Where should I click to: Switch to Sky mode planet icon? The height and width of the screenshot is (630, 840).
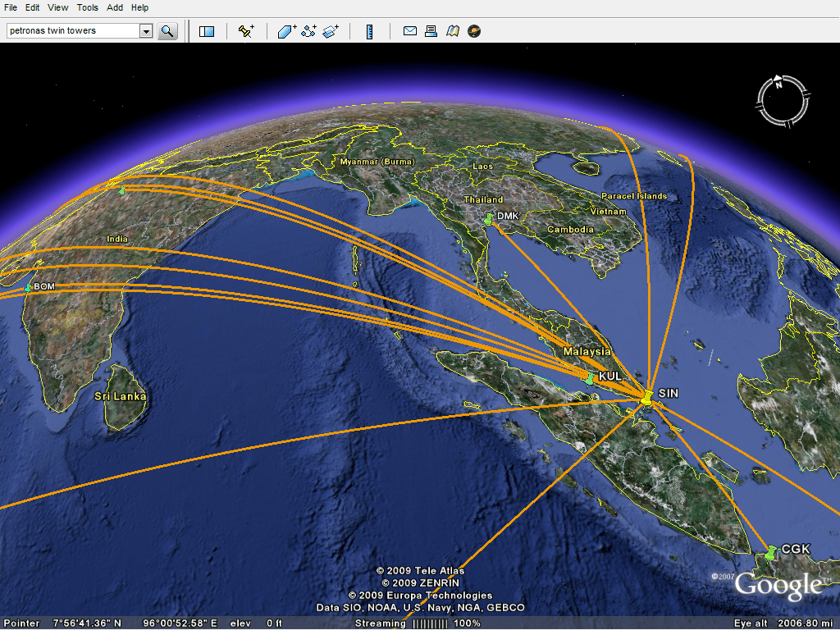coord(474,31)
